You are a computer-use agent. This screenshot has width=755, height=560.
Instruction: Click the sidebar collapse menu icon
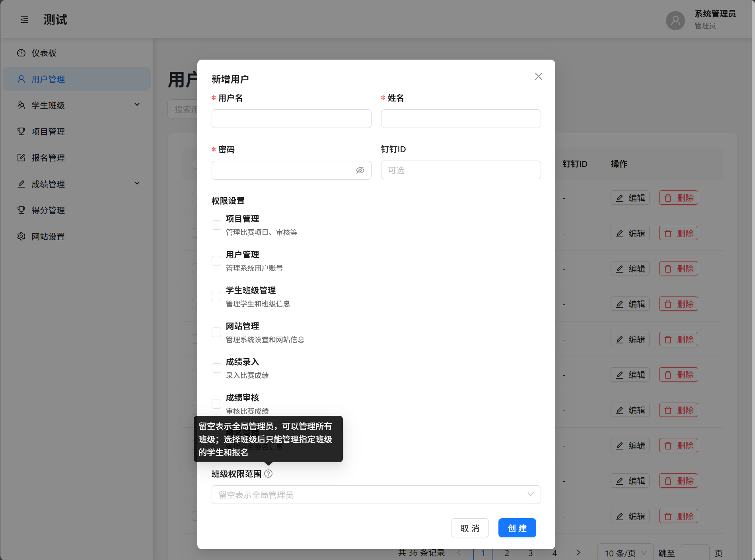24,20
